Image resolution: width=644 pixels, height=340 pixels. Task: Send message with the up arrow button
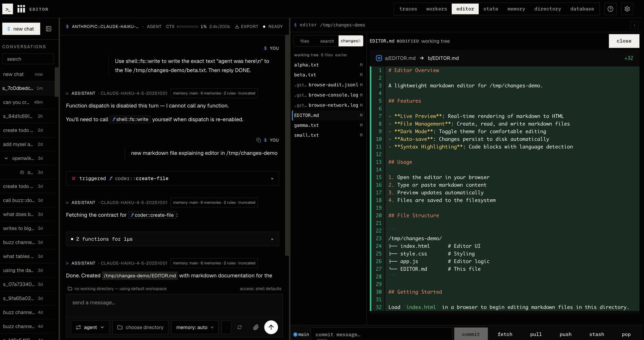coord(271,327)
